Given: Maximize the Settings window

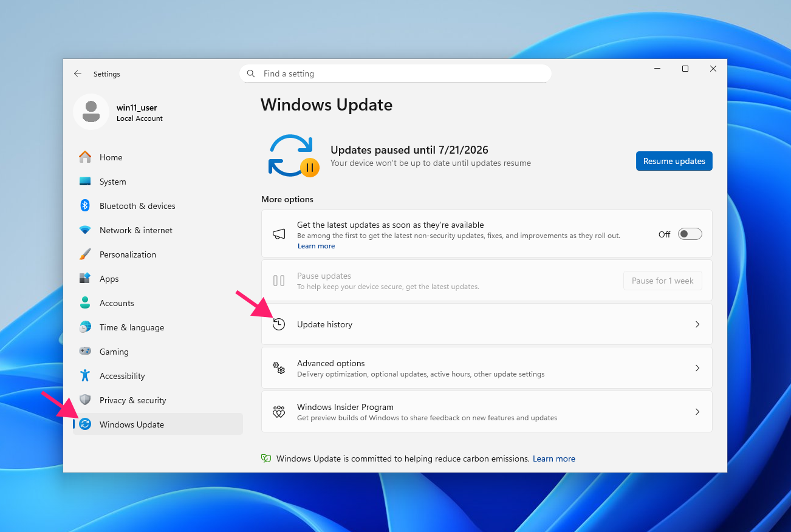Looking at the screenshot, I should pyautogui.click(x=685, y=69).
